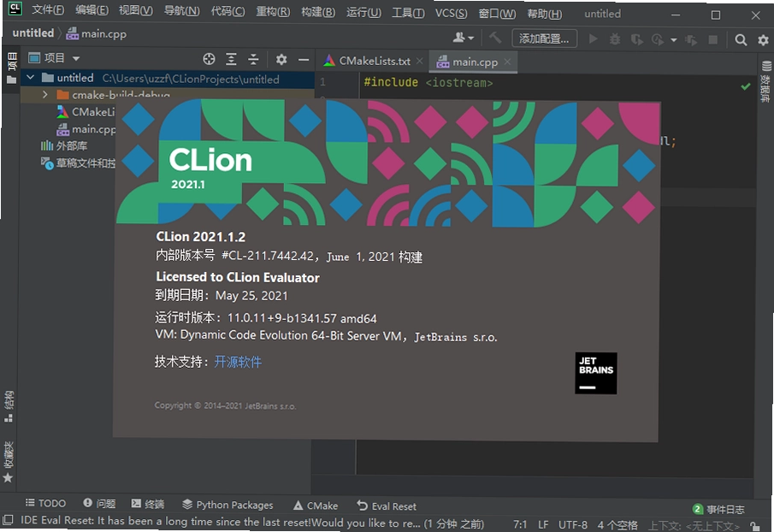
Task: Open the 构建(B) menu
Action: [318, 12]
